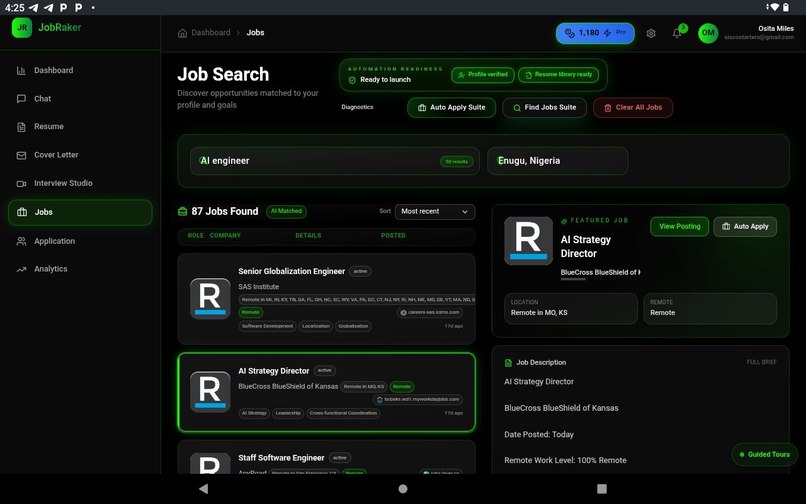Click the careers-sas.icims.com source link
This screenshot has height=504, width=806.
pos(430,312)
